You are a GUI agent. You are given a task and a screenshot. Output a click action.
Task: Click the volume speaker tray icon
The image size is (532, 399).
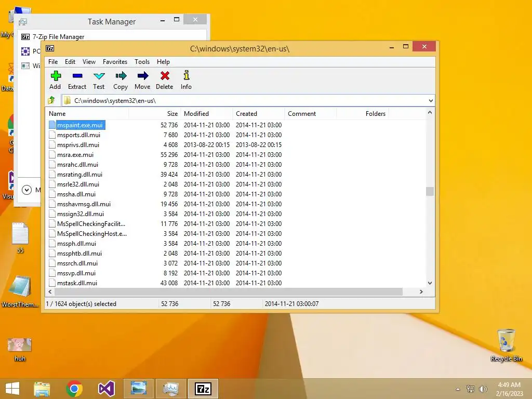click(x=483, y=389)
